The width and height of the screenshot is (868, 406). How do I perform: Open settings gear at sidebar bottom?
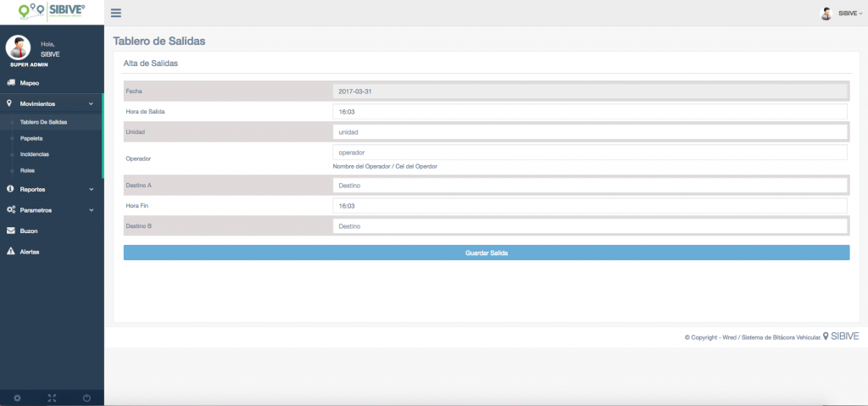(17, 398)
